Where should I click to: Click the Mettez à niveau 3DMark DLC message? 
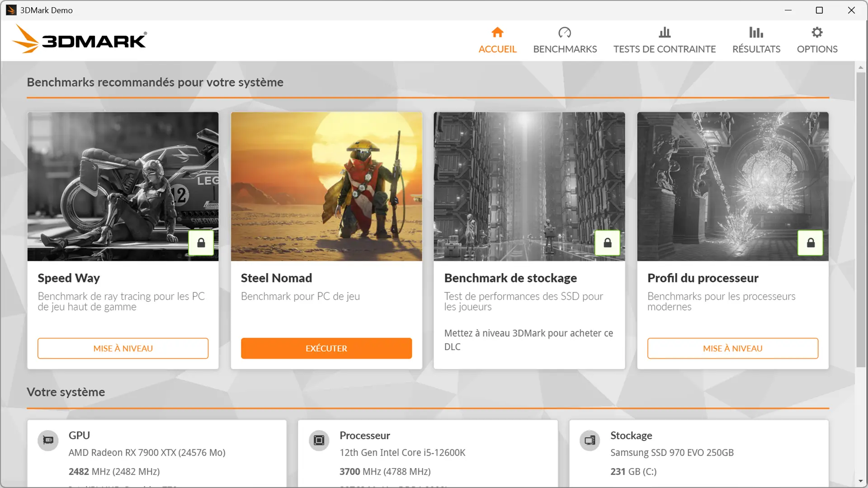click(x=528, y=340)
